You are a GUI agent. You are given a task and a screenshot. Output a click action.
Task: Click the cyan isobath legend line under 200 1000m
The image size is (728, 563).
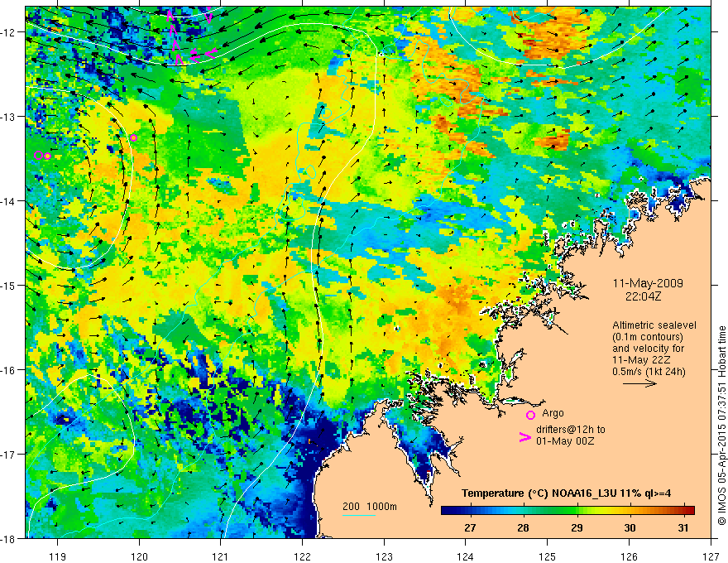359,515
